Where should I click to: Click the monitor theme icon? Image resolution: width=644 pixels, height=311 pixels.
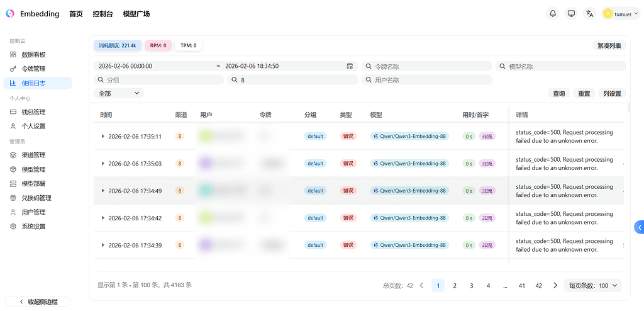pyautogui.click(x=571, y=14)
